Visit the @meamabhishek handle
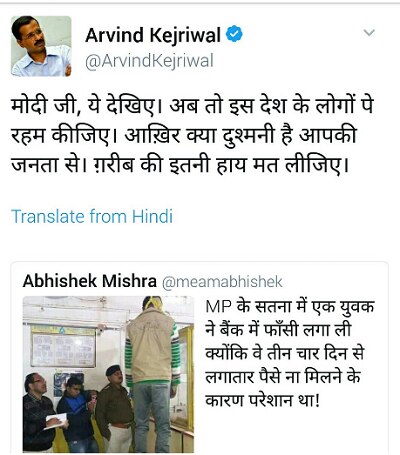 [222, 282]
